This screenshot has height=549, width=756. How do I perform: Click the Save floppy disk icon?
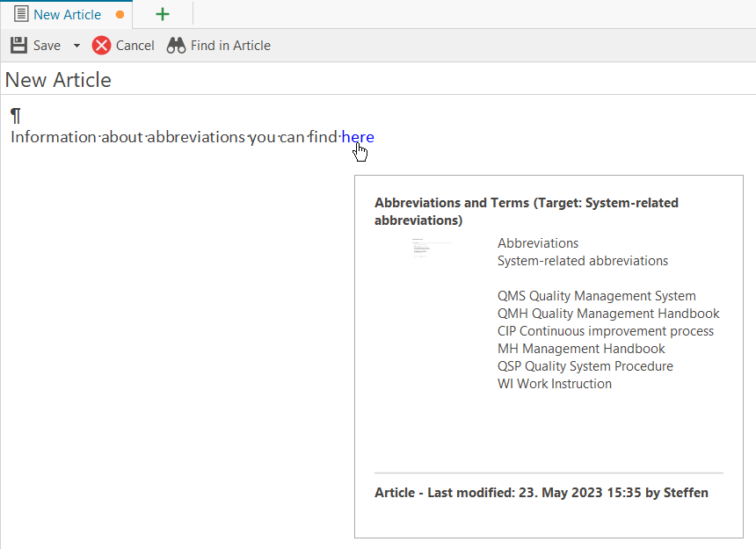(x=18, y=46)
